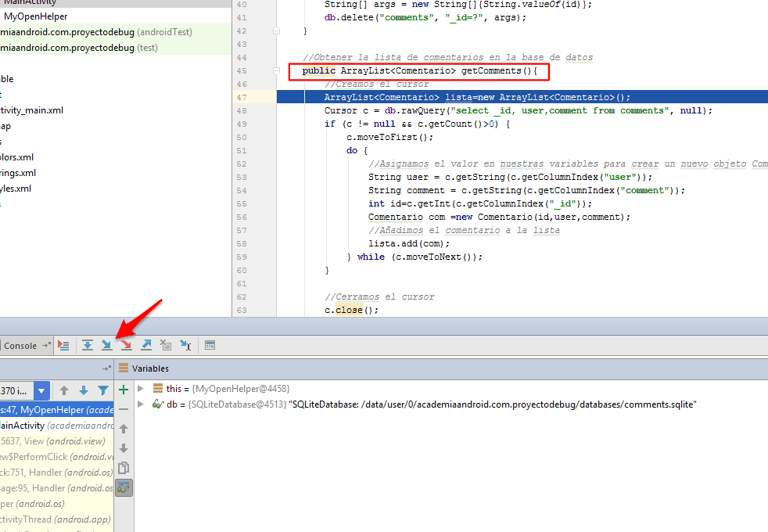This screenshot has height=532, width=768.
Task: Click restore layout icon next to Console
Action: tap(46, 345)
